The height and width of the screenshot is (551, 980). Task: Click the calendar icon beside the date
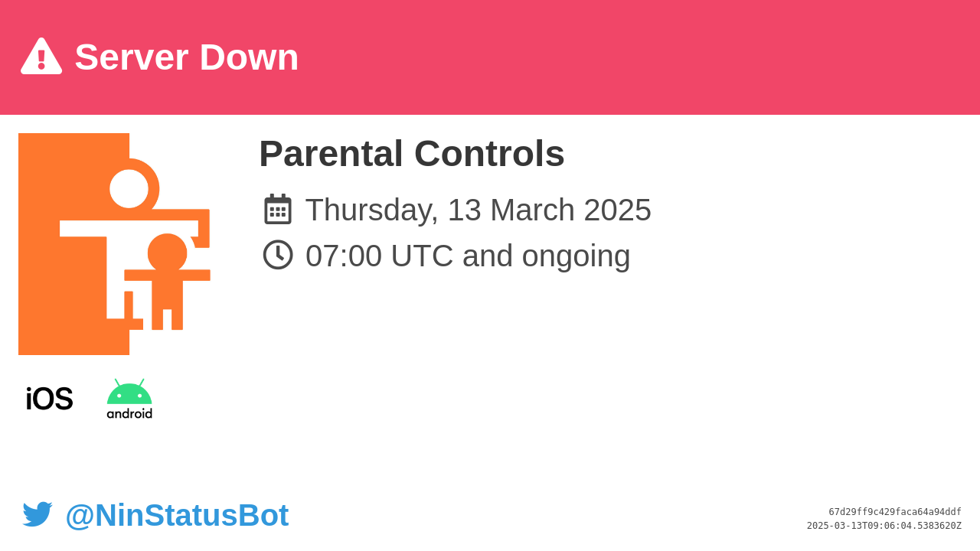tap(278, 209)
